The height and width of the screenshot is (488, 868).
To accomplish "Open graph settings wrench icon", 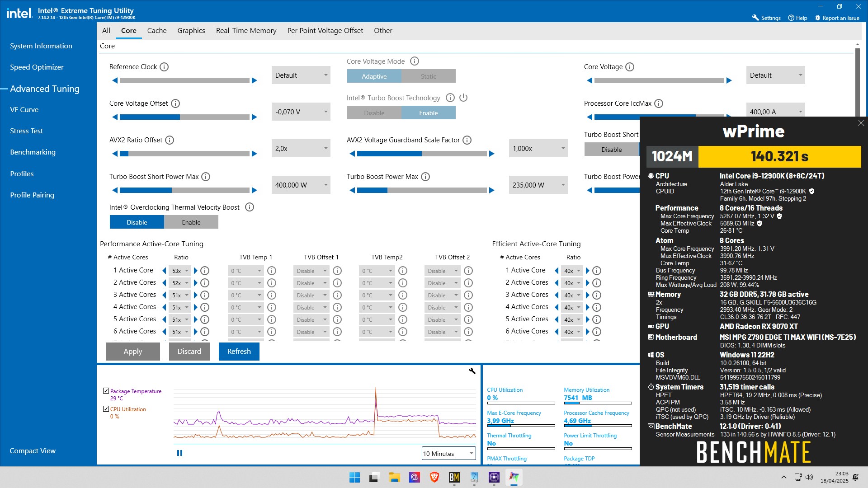I will [472, 371].
